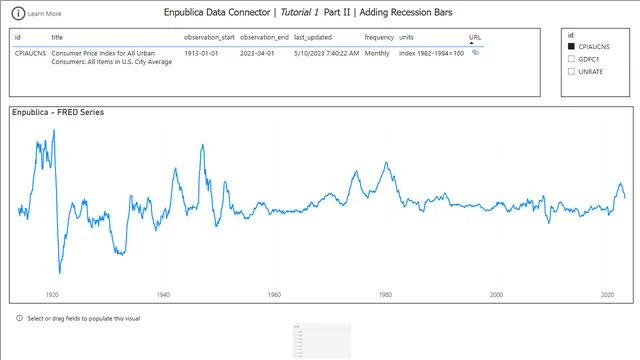Image resolution: width=640 pixels, height=360 pixels.
Task: Click the 1960 x-axis label
Action: tap(274, 295)
